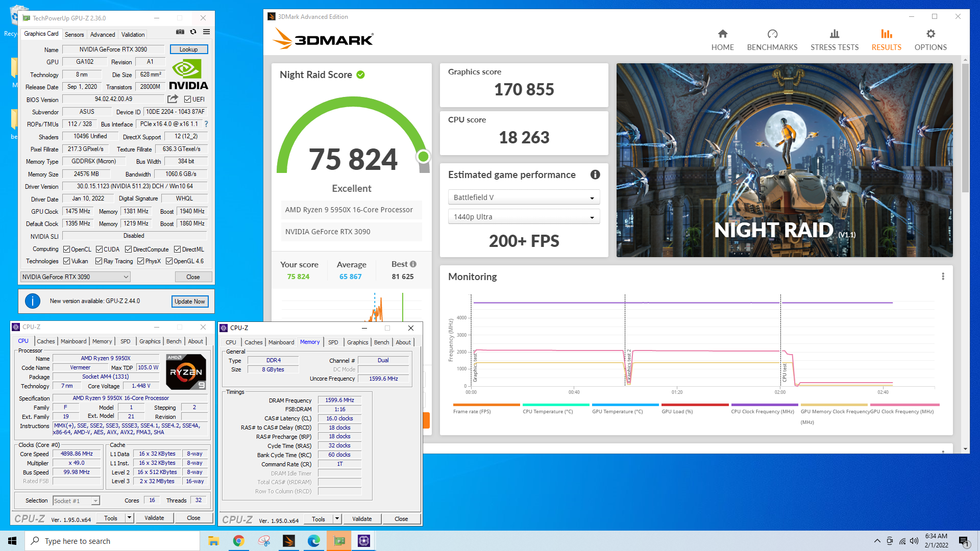
Task: Open 3DMark STRESS TESTS section
Action: click(835, 40)
